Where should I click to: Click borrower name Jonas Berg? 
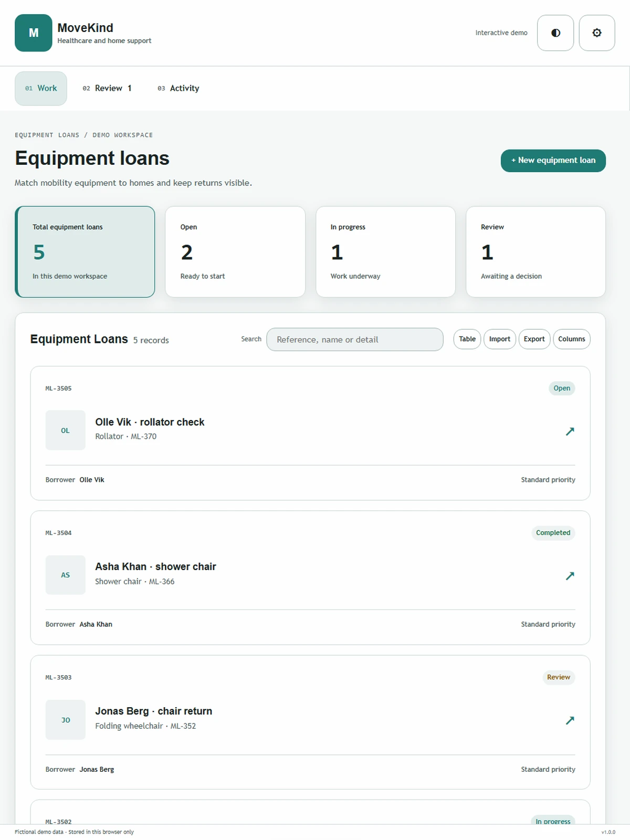[97, 769]
